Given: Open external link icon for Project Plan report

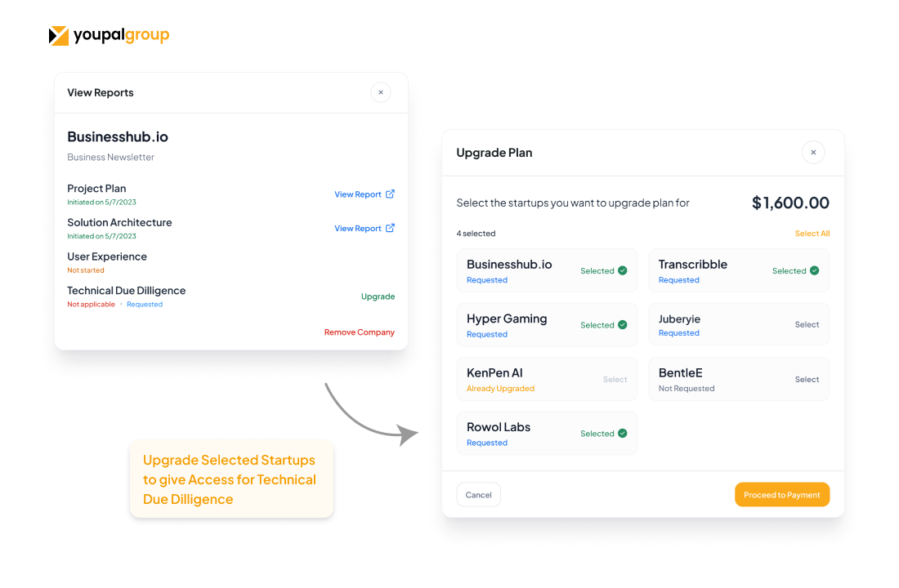Looking at the screenshot, I should click(390, 194).
